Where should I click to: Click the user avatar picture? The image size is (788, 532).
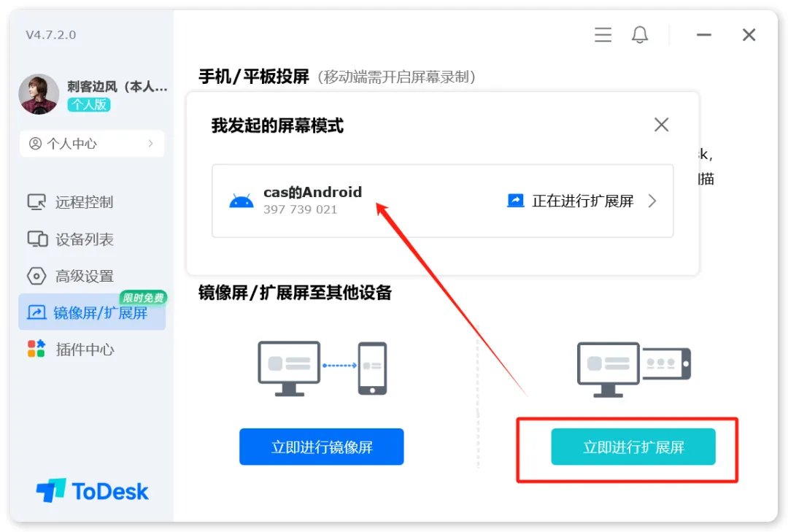[39, 94]
